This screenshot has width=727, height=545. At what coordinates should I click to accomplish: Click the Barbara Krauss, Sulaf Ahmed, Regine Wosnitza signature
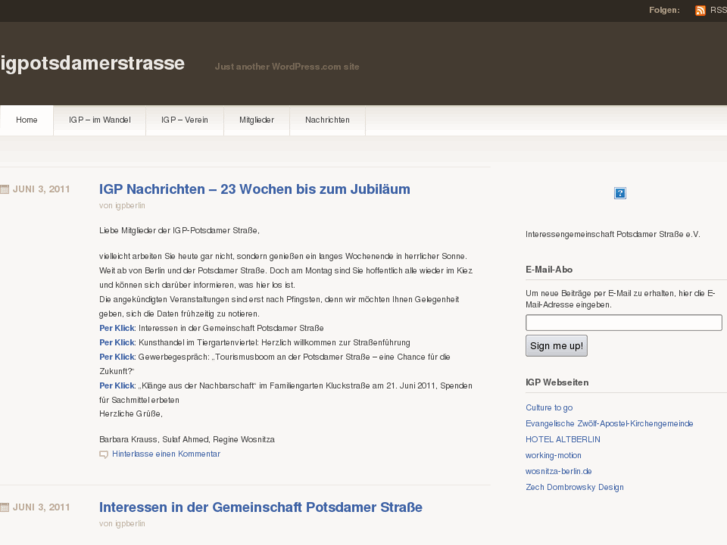[x=187, y=439]
